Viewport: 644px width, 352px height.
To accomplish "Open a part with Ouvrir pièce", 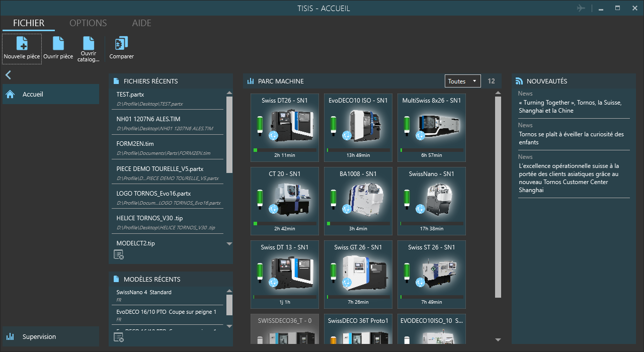I will [58, 44].
